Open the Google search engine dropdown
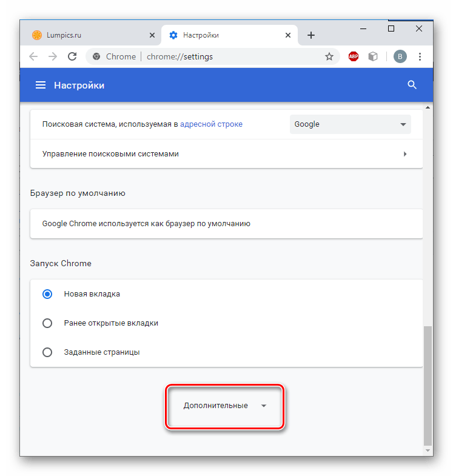Image resolution: width=453 pixels, height=476 pixels. [351, 124]
